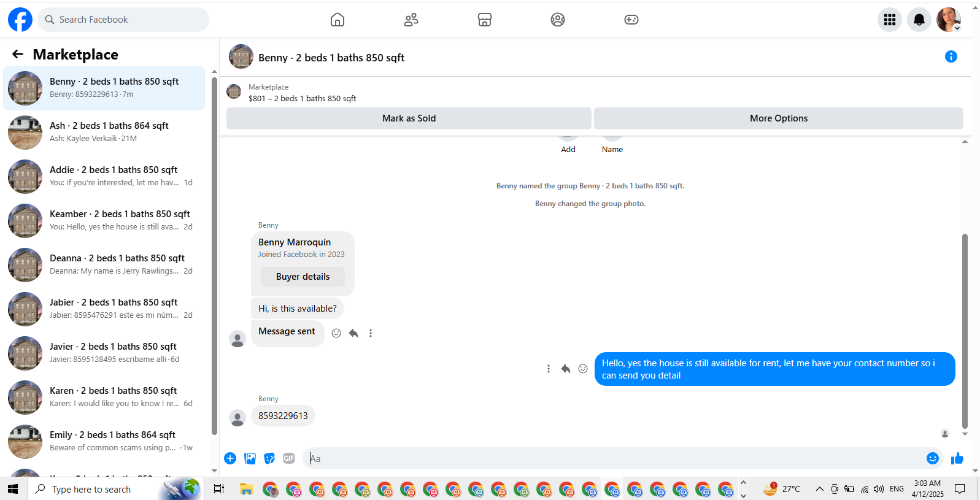Show hidden system tray icons
Viewport: 980px width, 500px height.
click(x=819, y=489)
